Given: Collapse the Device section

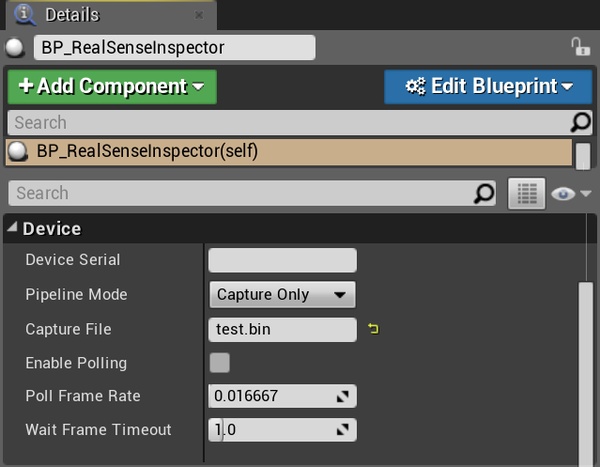Looking at the screenshot, I should pos(13,229).
